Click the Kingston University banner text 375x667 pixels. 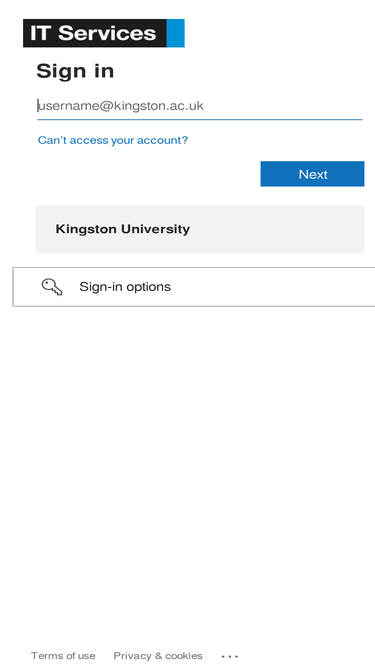point(122,229)
